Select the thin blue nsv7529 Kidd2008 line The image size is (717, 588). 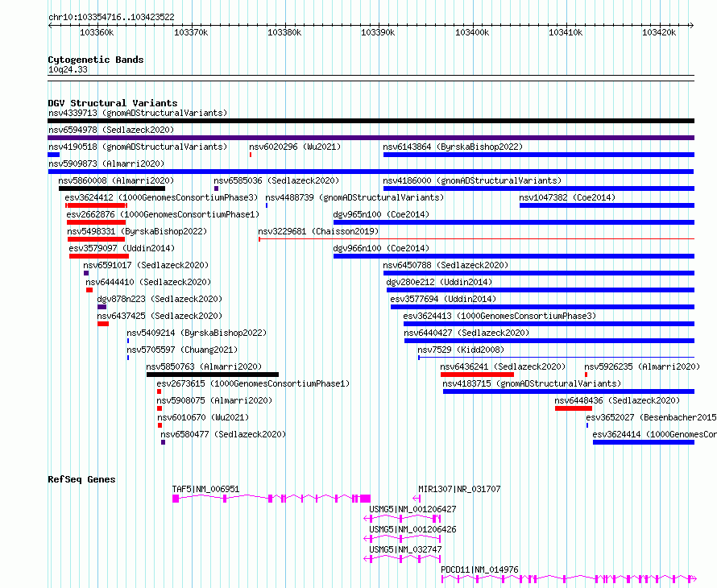pyautogui.click(x=556, y=358)
